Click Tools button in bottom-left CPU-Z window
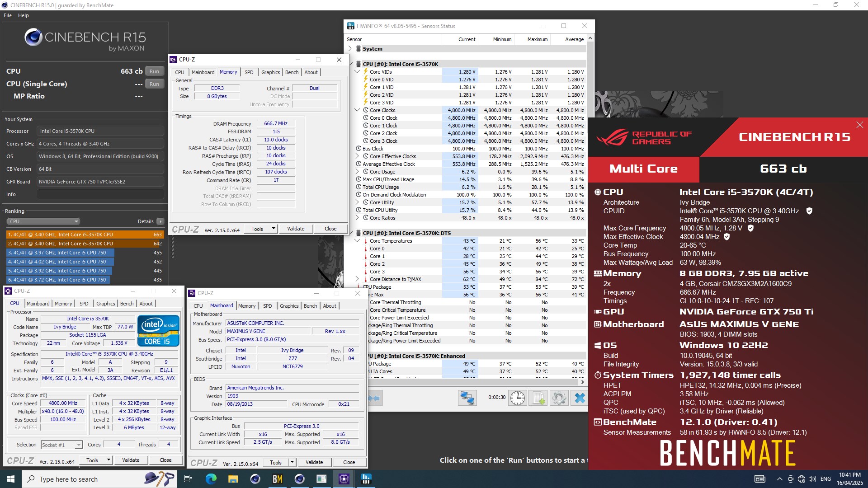The image size is (868, 488). tap(92, 460)
